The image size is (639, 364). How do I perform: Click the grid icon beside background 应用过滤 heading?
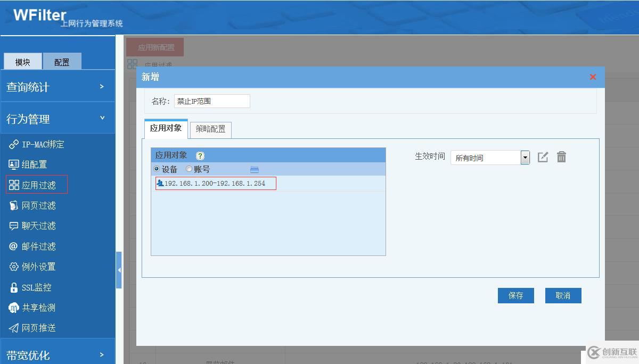[132, 64]
